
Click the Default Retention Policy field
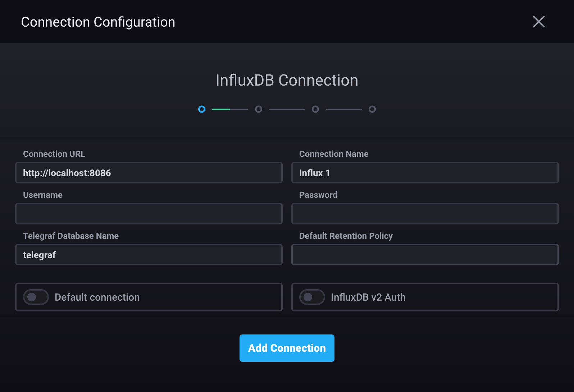(x=425, y=255)
